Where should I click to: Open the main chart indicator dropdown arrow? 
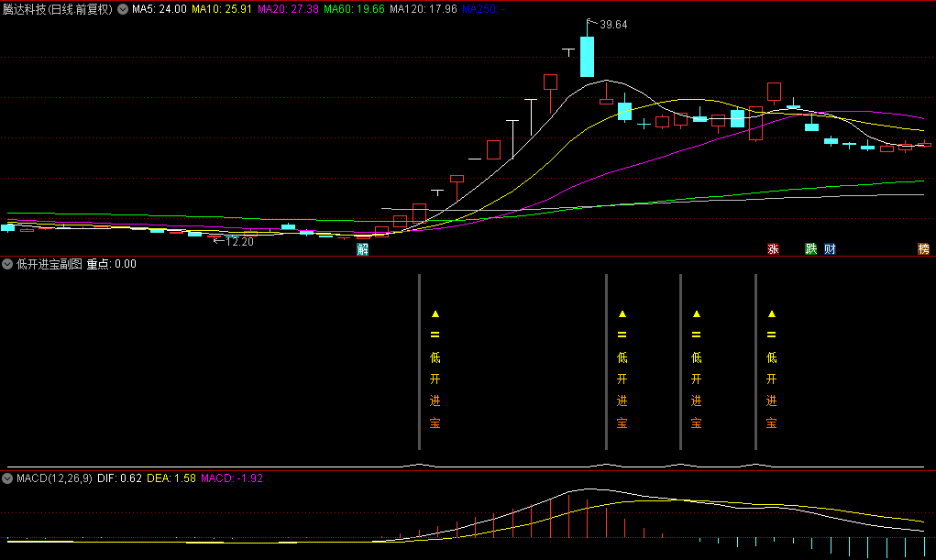coord(122,9)
